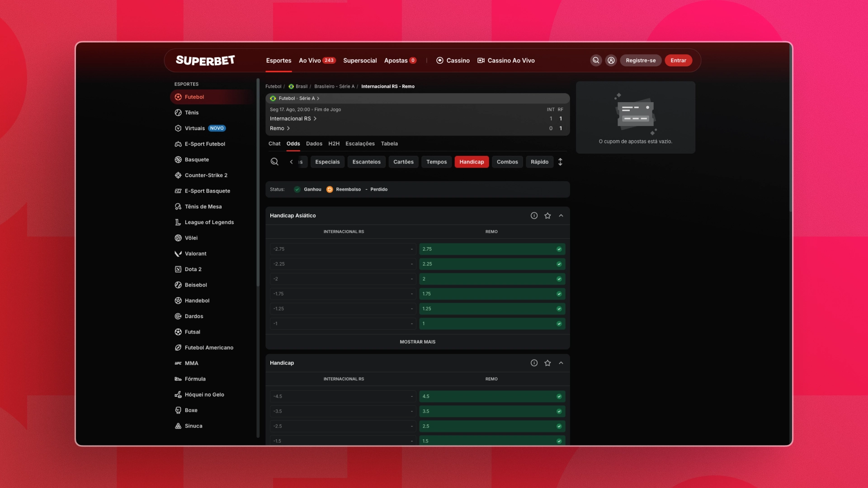The image size is (868, 488).
Task: Switch to the Dados tab
Action: tap(314, 144)
